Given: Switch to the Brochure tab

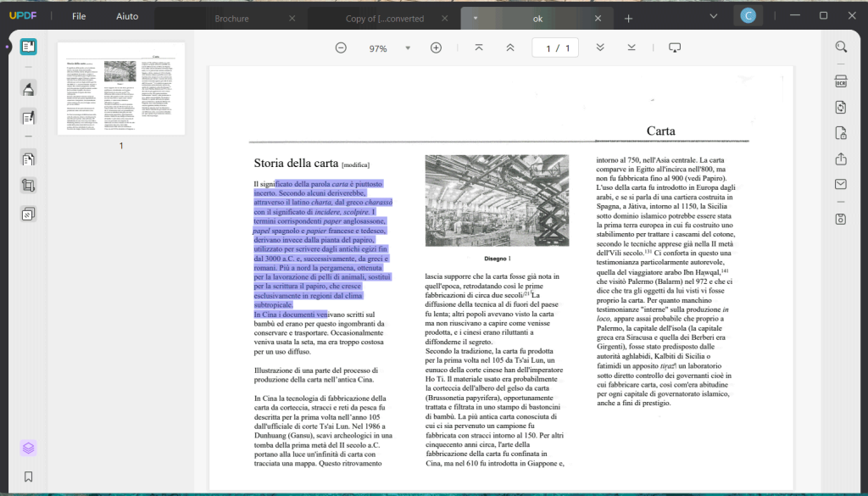Looking at the screenshot, I should pos(231,19).
